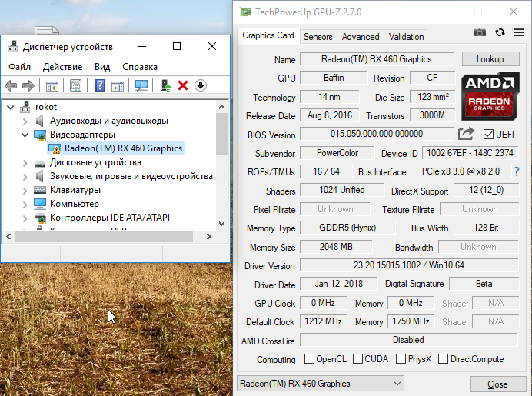
Task: Toggle the PhysX checkbox
Action: pos(401,358)
